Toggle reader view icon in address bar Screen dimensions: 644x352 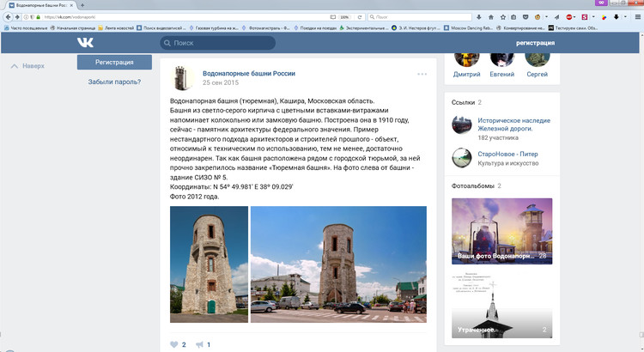[x=333, y=17]
